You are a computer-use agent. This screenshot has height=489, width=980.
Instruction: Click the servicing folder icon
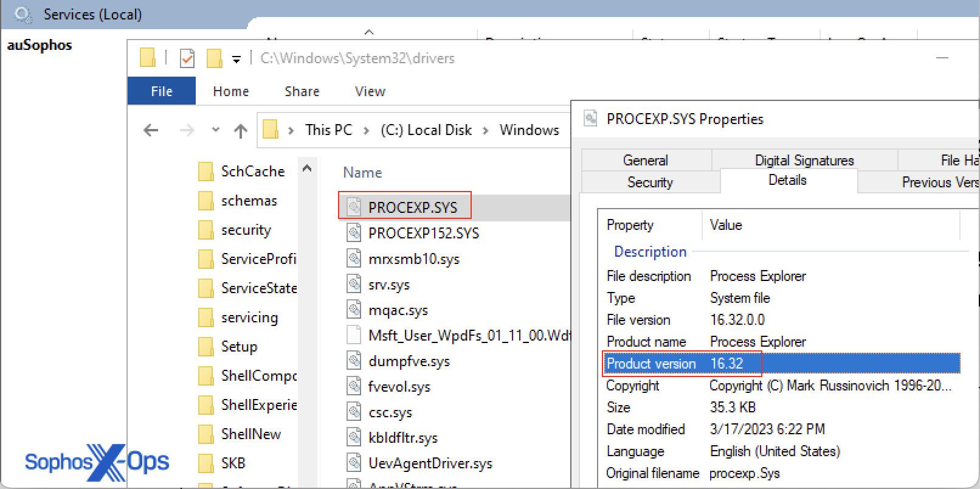[206, 317]
